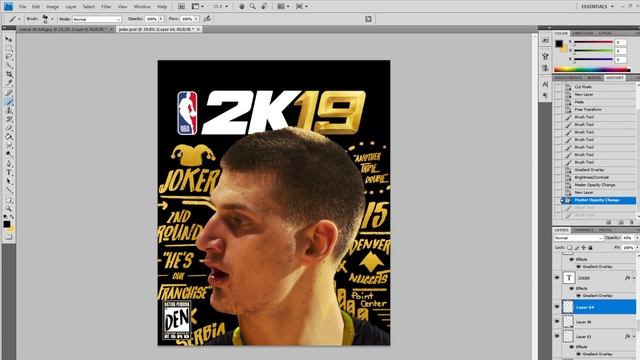Click the red channel slider
The width and height of the screenshot is (640, 360).
(x=593, y=42)
